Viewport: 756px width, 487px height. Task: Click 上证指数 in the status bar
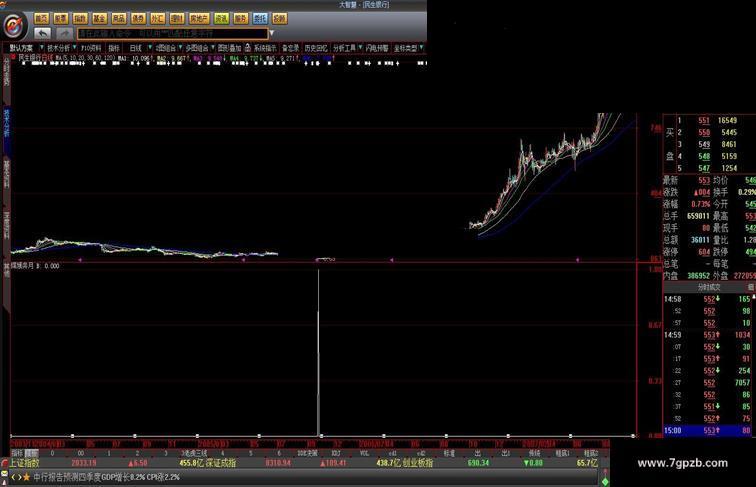(x=25, y=463)
